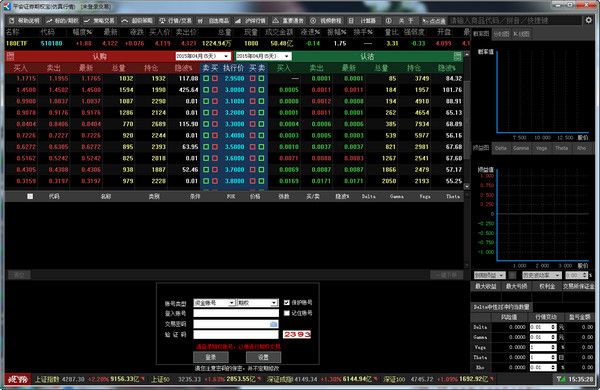Viewport: 600px width, 390px height.
Task: Open the 视频教程 video tutorial toolbar item
Action: click(326, 21)
